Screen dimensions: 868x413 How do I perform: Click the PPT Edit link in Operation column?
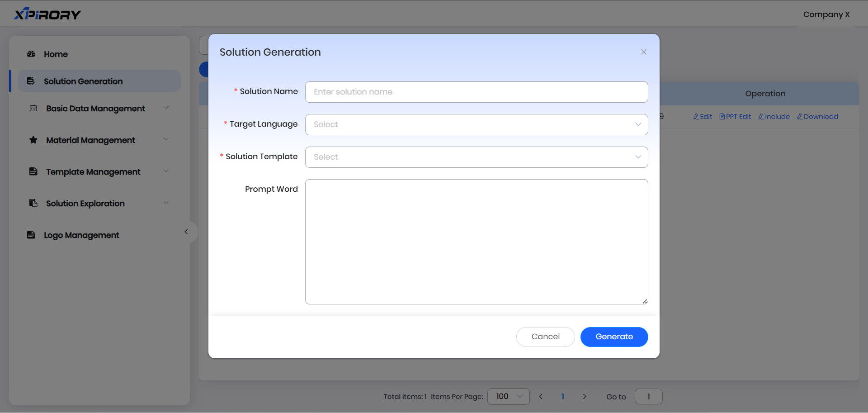click(x=735, y=117)
